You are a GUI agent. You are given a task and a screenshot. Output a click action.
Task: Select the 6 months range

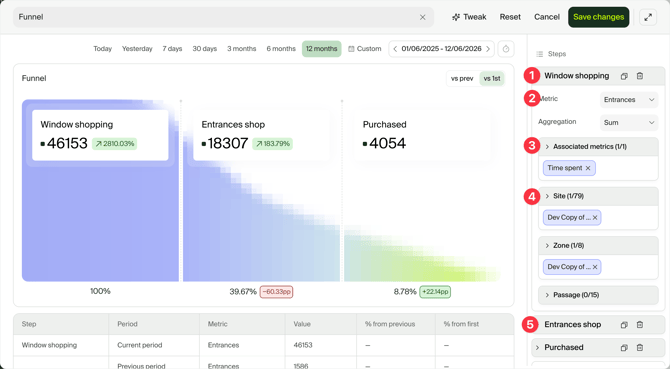pos(281,49)
